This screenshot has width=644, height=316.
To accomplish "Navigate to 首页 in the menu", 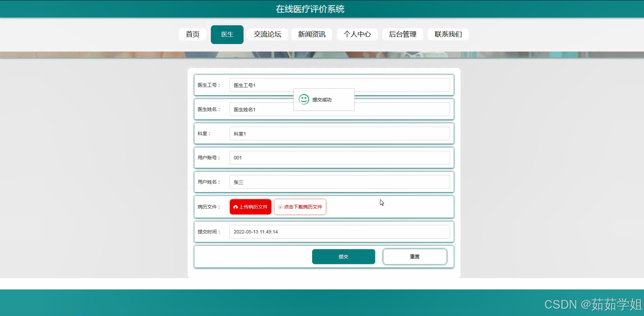I will (192, 34).
